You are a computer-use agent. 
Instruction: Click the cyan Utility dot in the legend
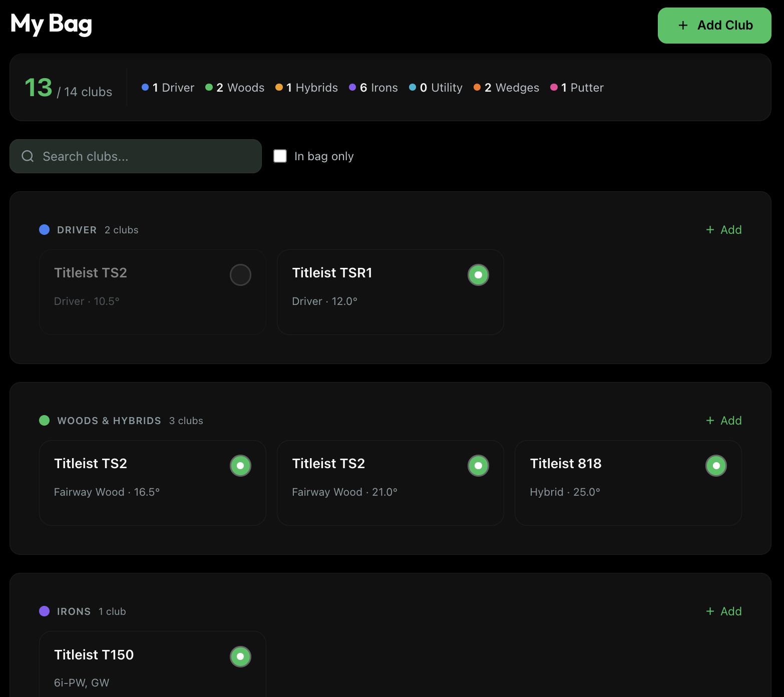[x=413, y=87]
